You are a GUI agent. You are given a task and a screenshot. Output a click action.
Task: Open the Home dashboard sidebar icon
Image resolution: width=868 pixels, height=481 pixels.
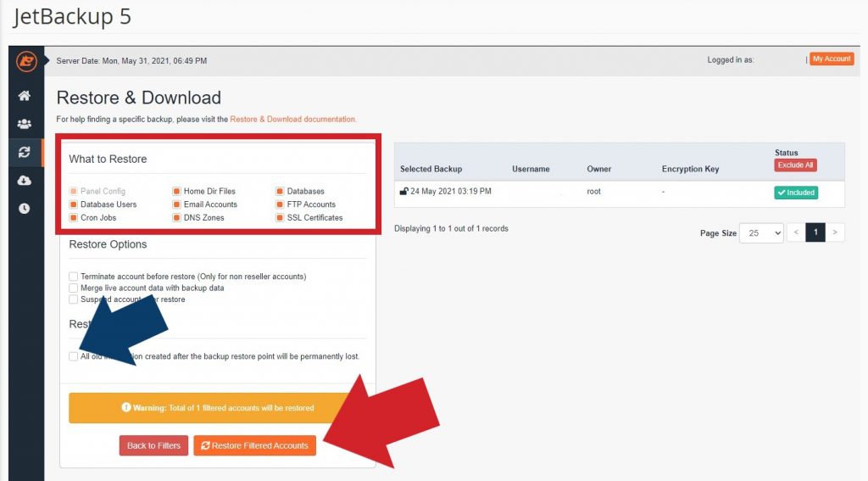25,96
